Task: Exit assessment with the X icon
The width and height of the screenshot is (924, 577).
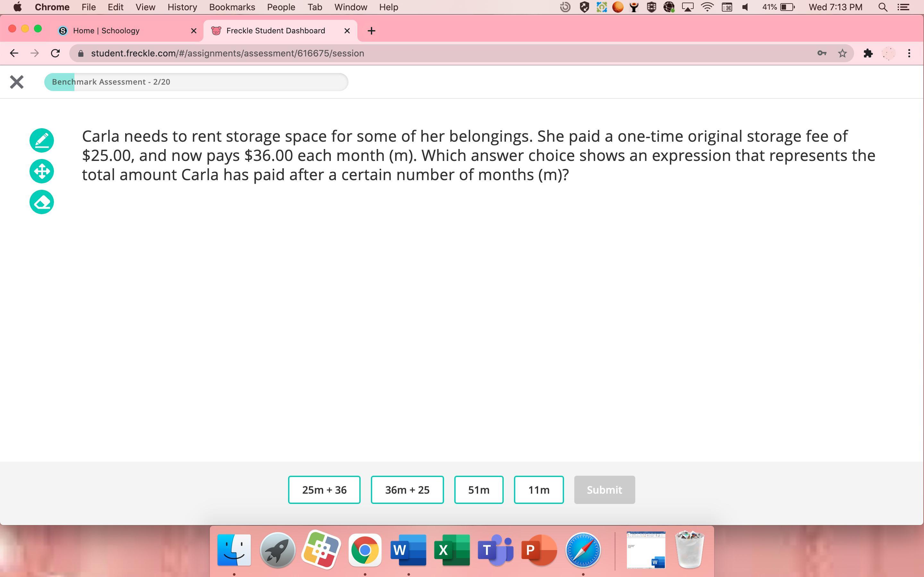Action: pyautogui.click(x=17, y=82)
